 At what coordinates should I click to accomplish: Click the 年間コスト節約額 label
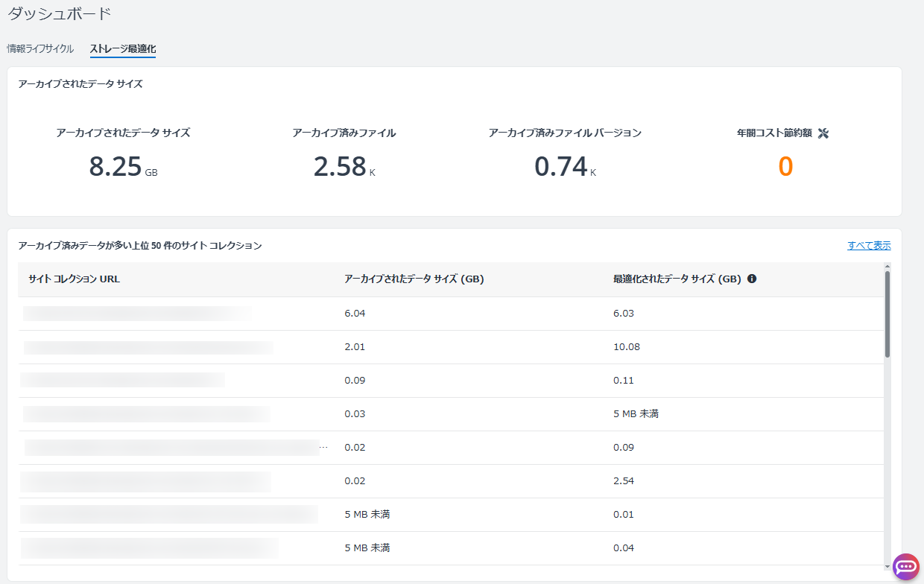(x=774, y=133)
